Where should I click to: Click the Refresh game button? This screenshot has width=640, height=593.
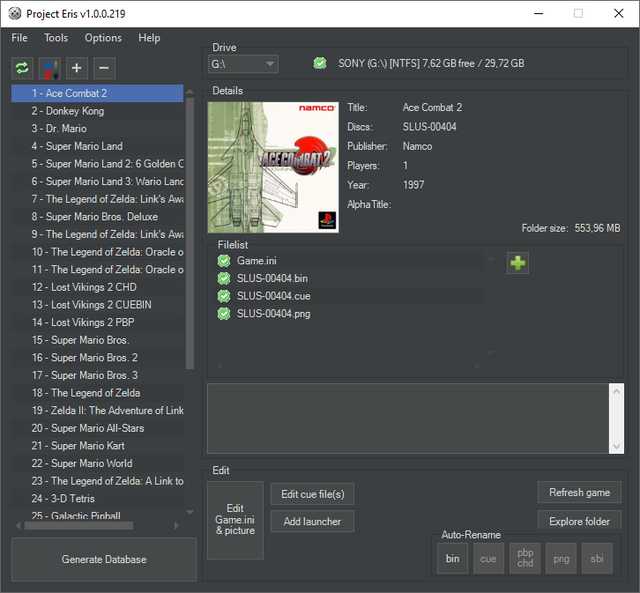point(580,492)
